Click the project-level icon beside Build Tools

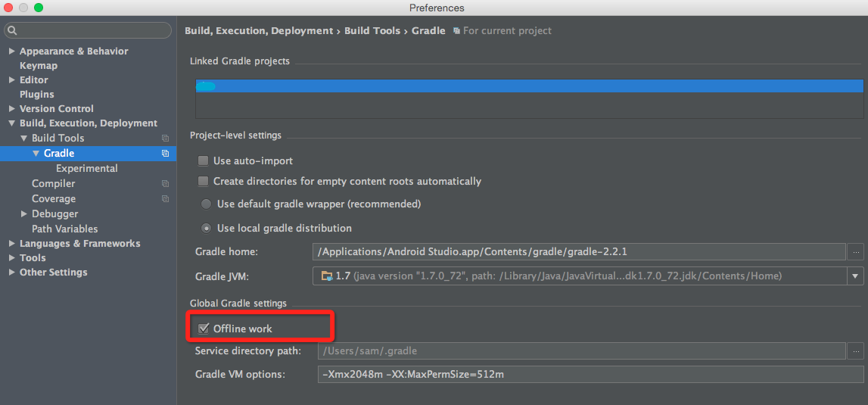click(x=165, y=139)
